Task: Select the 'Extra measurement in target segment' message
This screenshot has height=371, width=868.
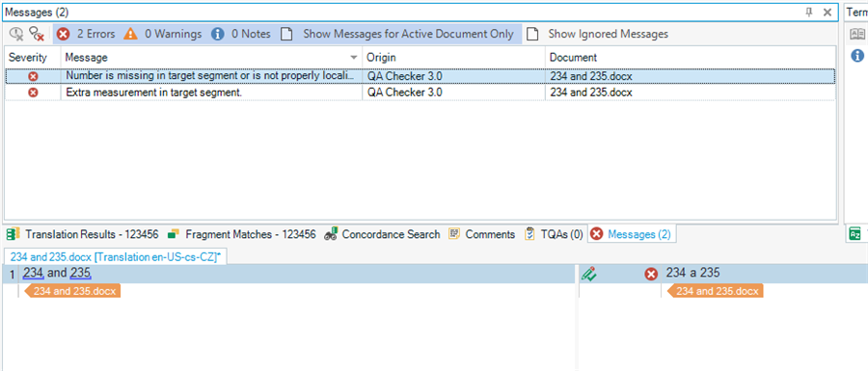Action: click(x=420, y=93)
